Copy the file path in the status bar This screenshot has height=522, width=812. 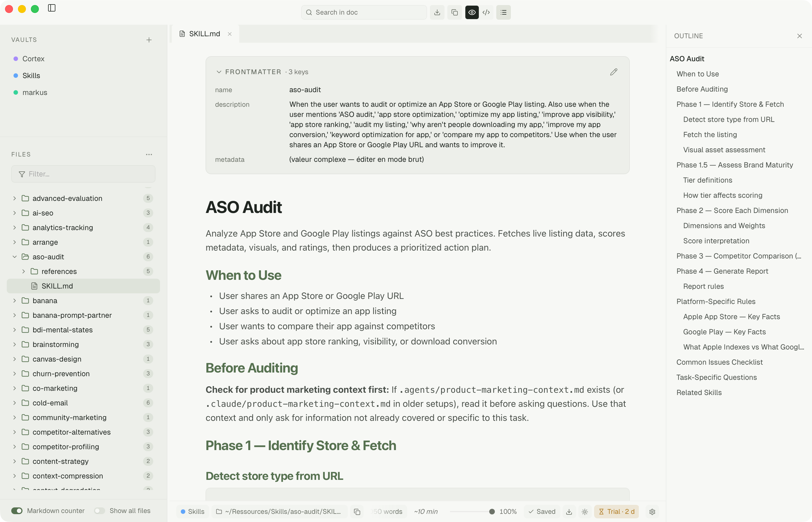point(357,512)
